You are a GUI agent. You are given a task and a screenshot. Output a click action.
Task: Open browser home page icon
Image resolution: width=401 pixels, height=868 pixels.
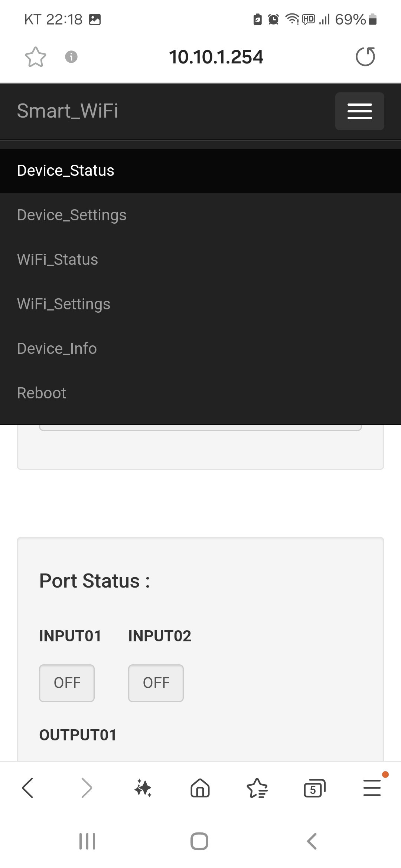pyautogui.click(x=200, y=788)
